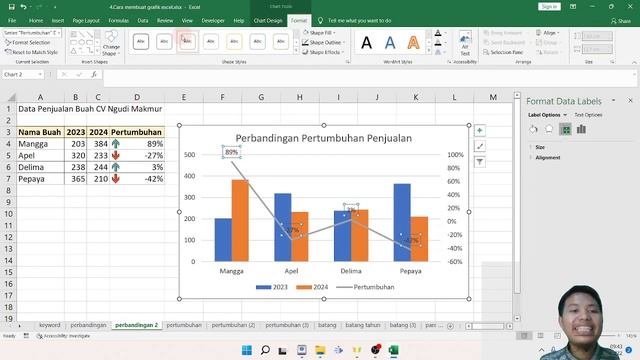The height and width of the screenshot is (360, 640).
Task: Switch to the Developer ribbon tab
Action: [x=213, y=20]
